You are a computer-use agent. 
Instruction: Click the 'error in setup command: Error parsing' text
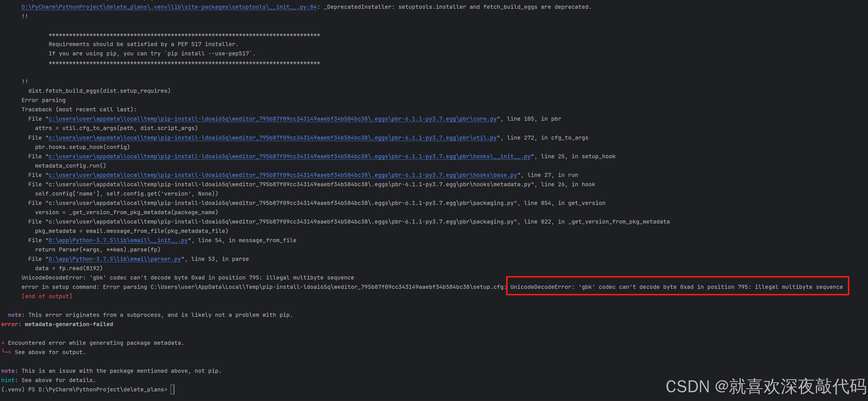pos(84,287)
